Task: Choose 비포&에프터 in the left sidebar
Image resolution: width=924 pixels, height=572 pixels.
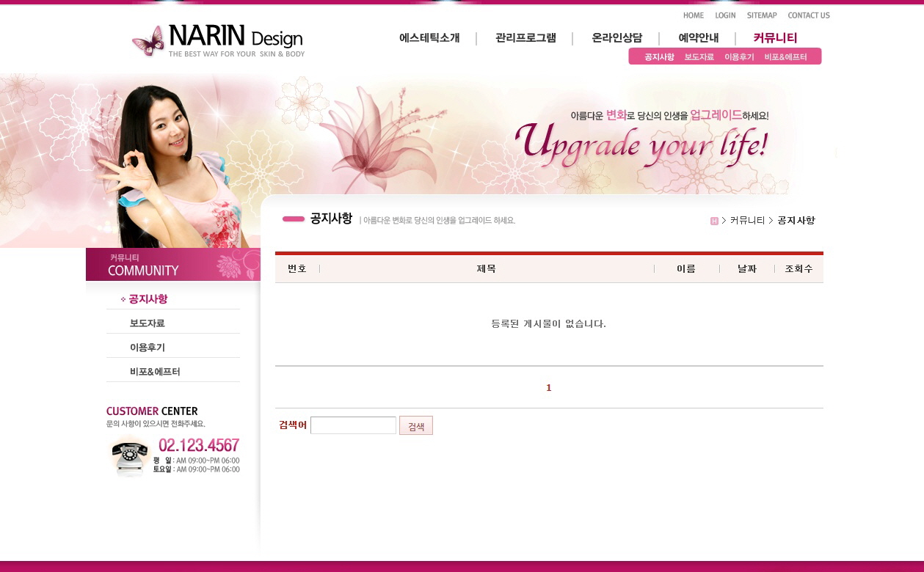Action: [155, 372]
